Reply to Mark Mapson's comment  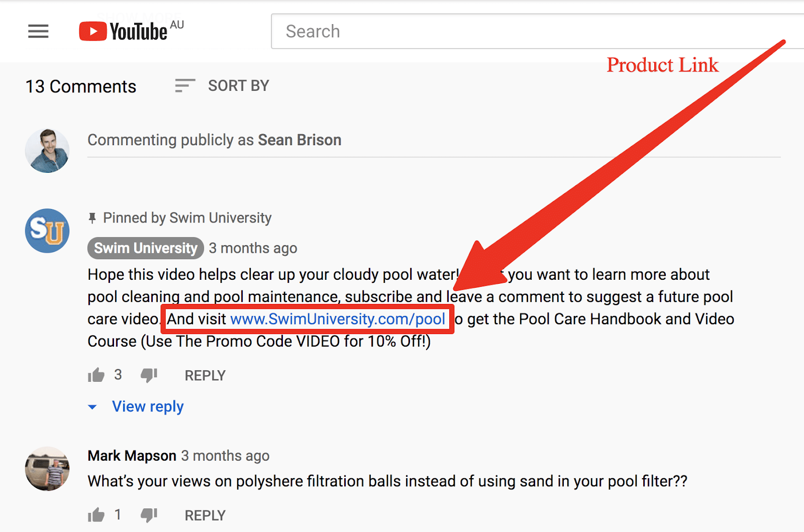click(205, 515)
